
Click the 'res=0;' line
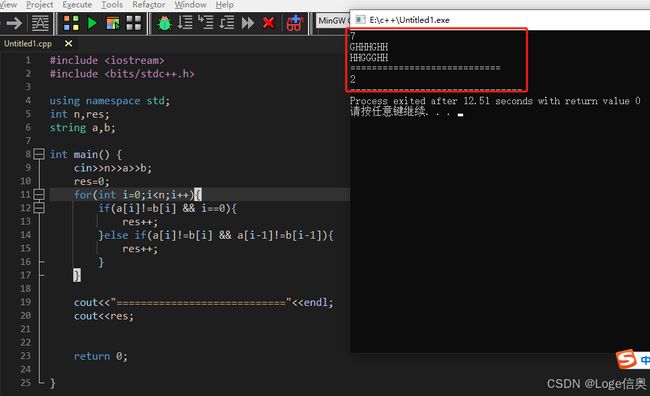pos(92,182)
